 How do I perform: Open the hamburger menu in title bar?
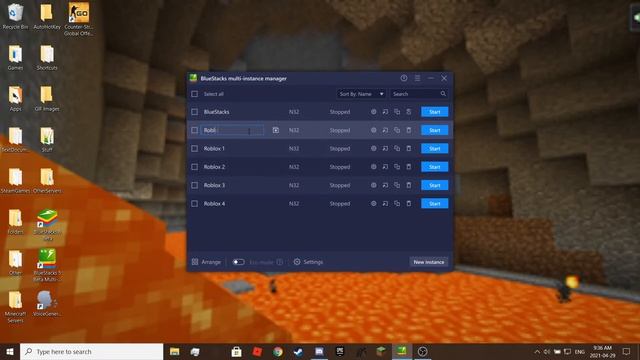[x=417, y=78]
